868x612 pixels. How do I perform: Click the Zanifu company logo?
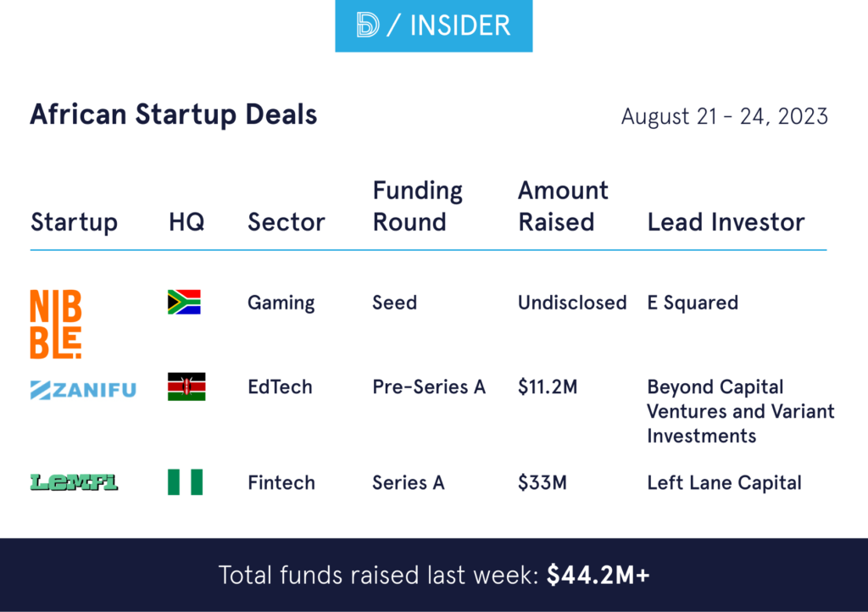point(83,390)
